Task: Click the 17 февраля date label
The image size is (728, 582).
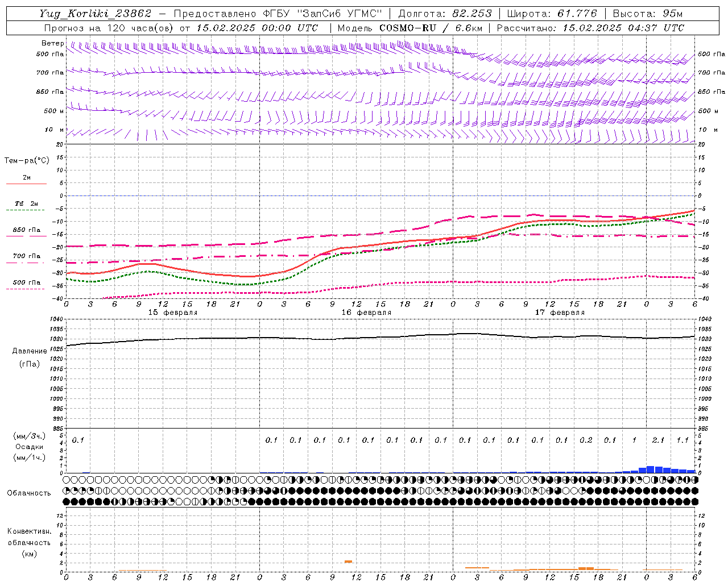Action: [560, 313]
